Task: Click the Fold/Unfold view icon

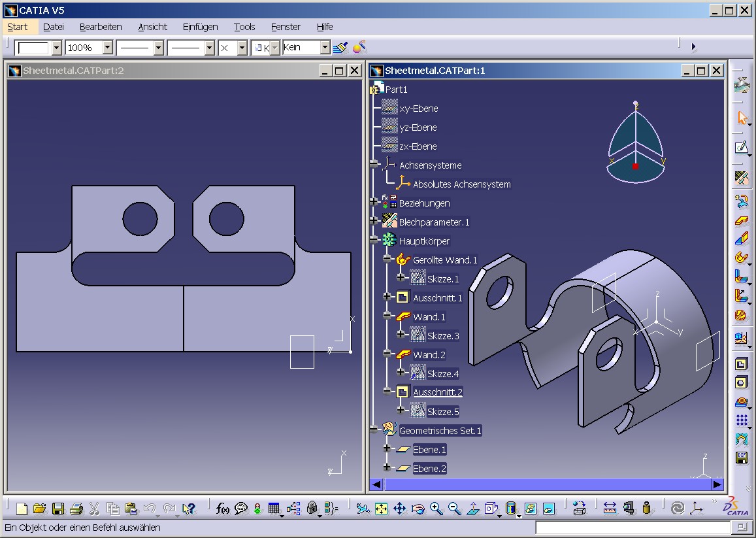Action: [x=741, y=338]
